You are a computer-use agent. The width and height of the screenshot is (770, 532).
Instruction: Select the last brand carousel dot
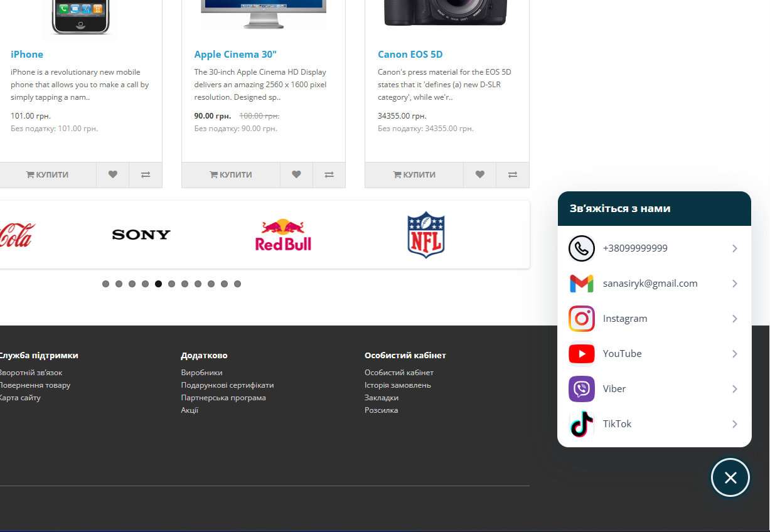pyautogui.click(x=237, y=284)
